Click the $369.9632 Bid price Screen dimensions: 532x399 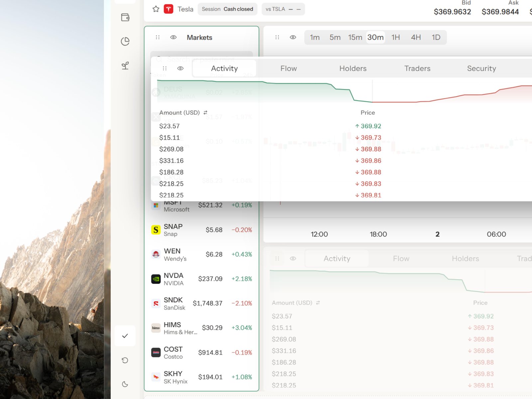[x=452, y=12]
